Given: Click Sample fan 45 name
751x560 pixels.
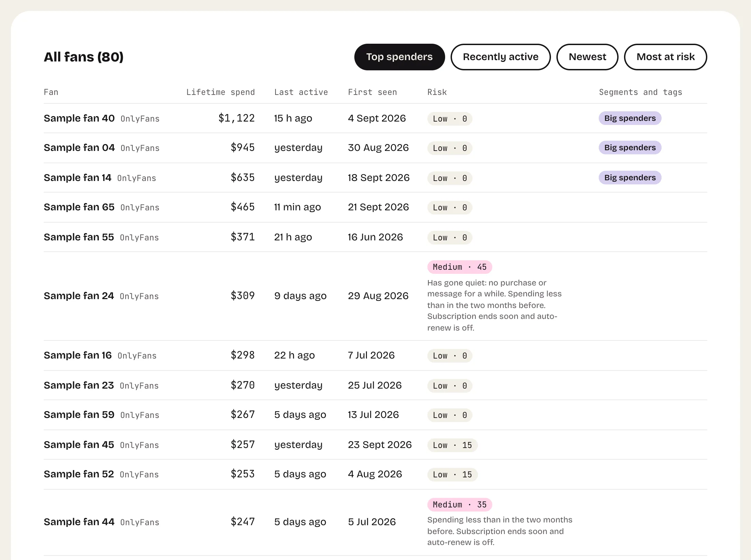Looking at the screenshot, I should (x=79, y=445).
